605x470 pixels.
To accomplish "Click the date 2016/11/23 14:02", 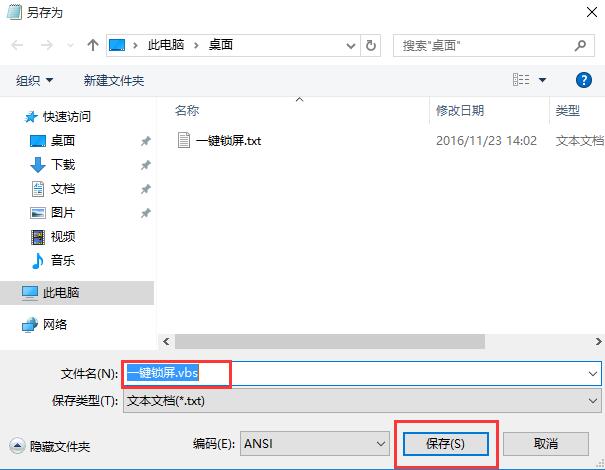I will 486,141.
